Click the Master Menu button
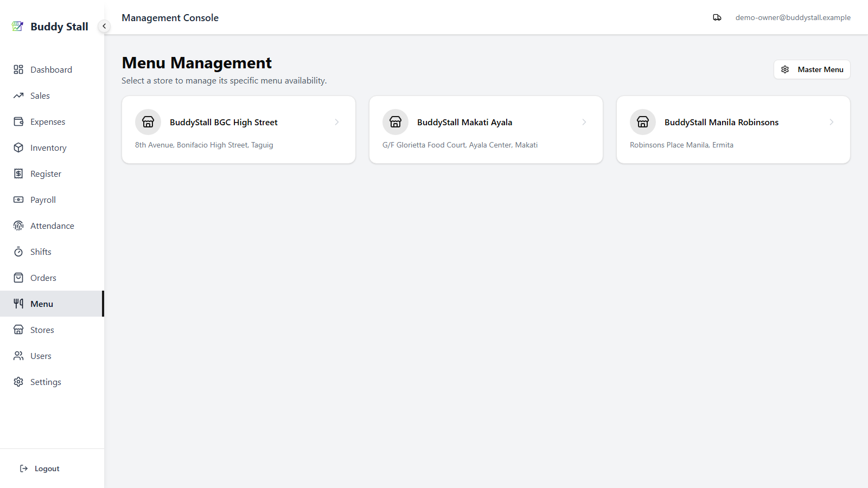Image resolution: width=868 pixels, height=488 pixels. 812,69
